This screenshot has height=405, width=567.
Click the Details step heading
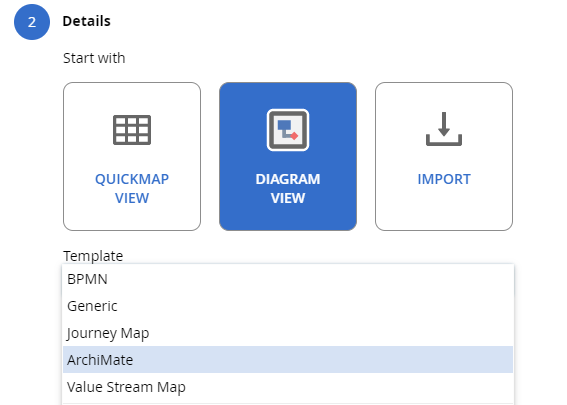(86, 21)
